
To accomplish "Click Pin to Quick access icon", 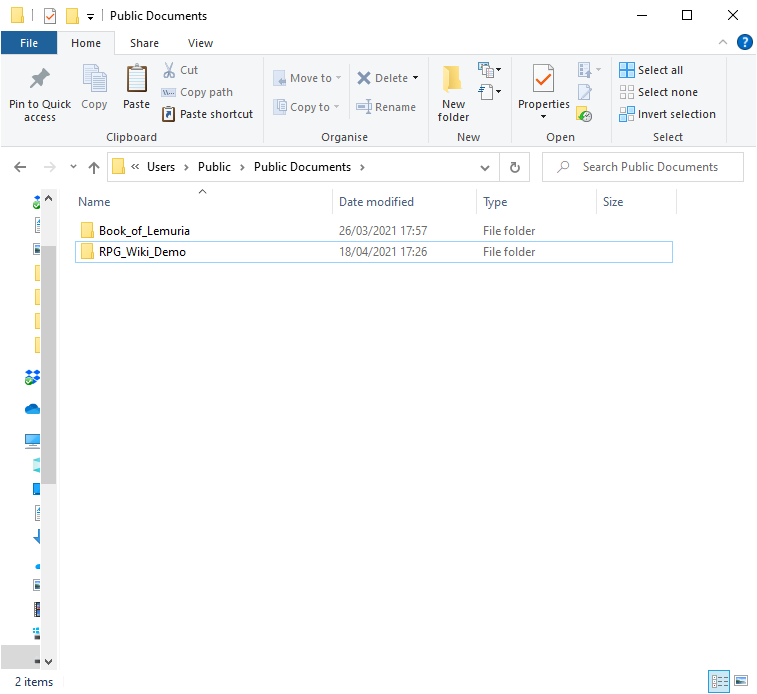I will [x=40, y=79].
